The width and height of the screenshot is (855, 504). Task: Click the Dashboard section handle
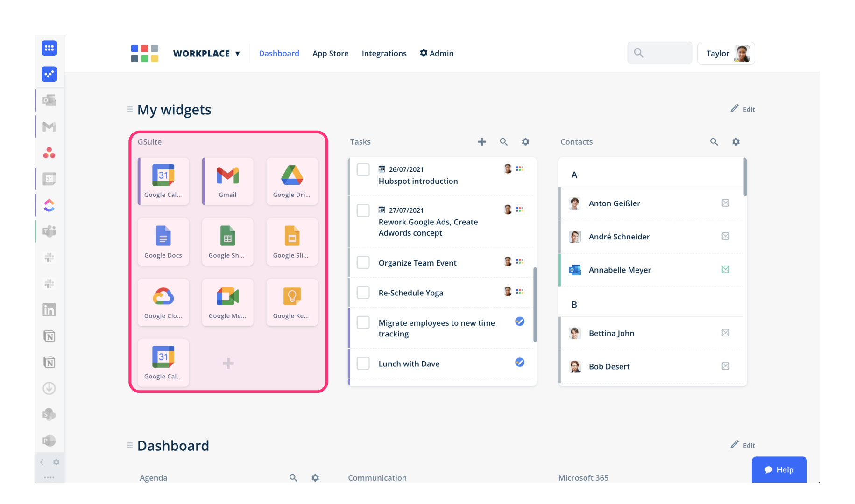(x=130, y=445)
